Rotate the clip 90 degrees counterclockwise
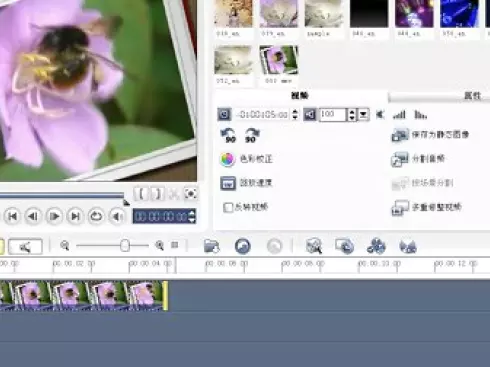This screenshot has width=490, height=367. 229,135
